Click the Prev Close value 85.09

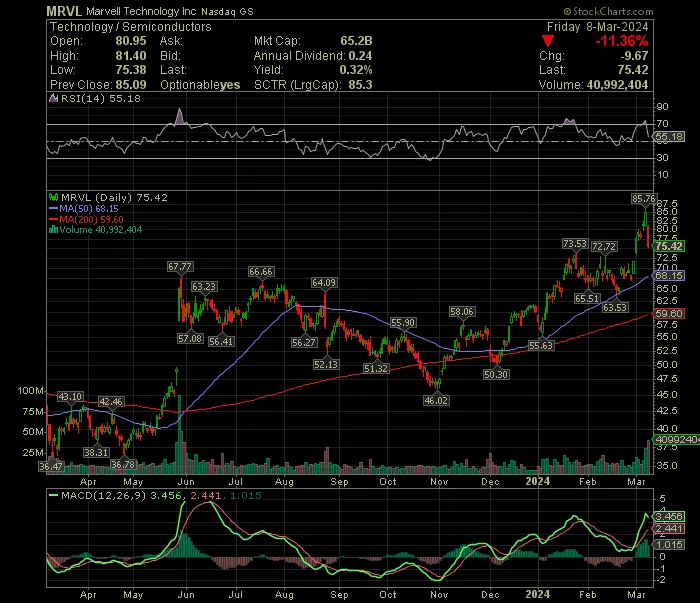(x=131, y=84)
